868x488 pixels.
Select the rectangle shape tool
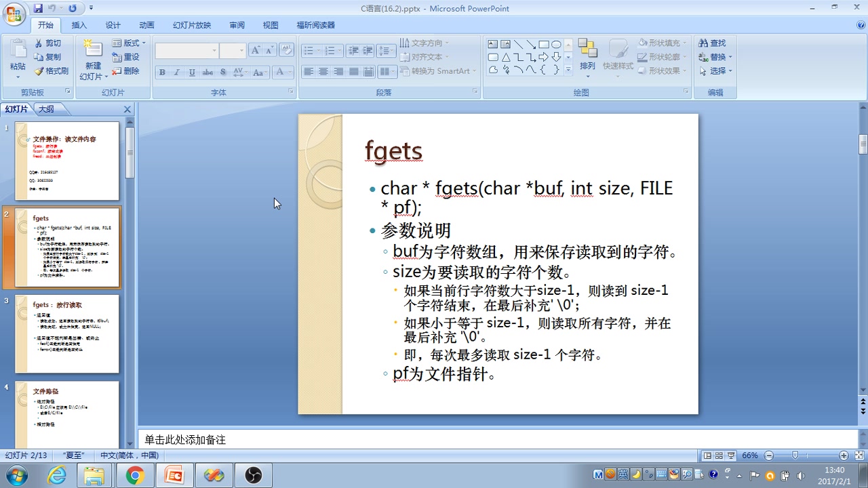[544, 45]
